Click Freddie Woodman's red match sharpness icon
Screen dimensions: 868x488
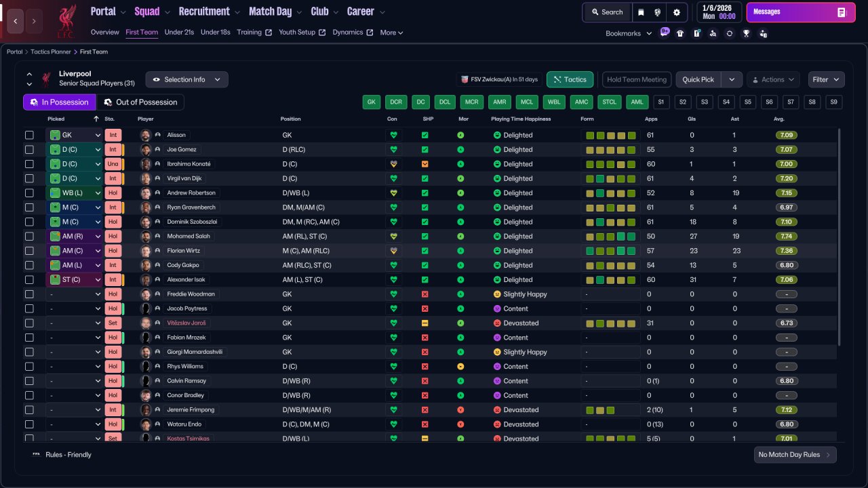425,294
